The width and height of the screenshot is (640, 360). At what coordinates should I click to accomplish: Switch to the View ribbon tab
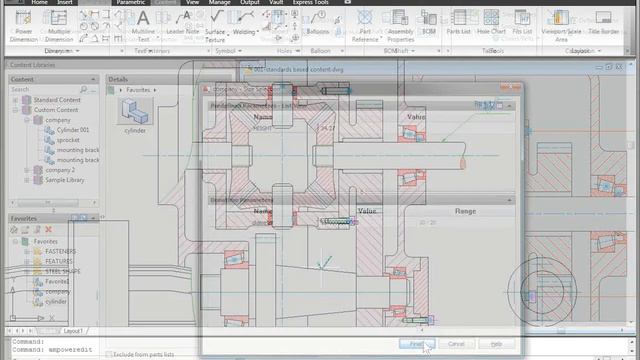coord(192,2)
